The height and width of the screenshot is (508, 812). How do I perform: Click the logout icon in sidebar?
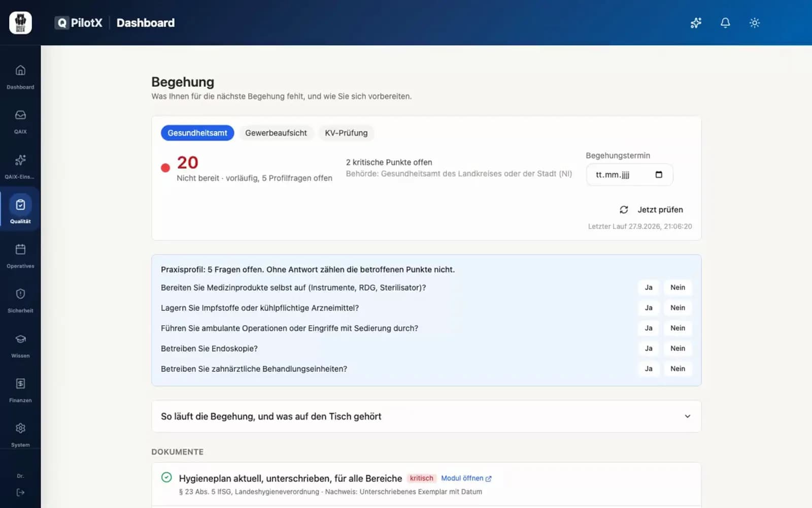click(x=20, y=492)
